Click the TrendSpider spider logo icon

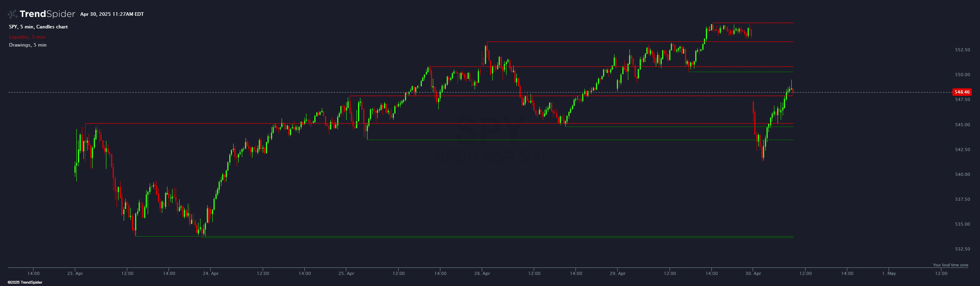click(13, 14)
